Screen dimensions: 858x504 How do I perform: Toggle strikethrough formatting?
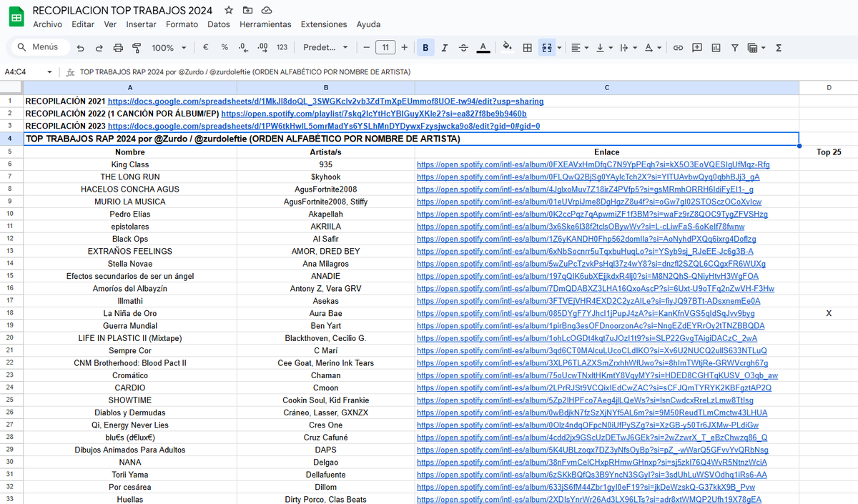464,48
